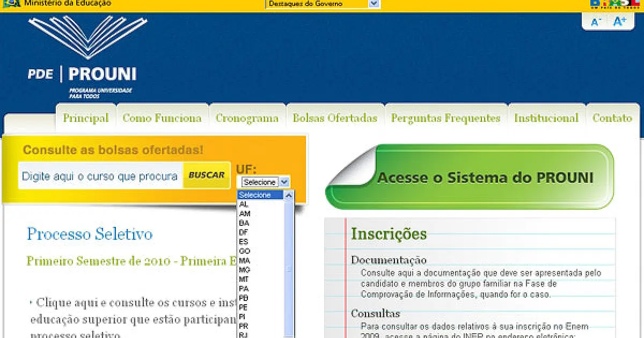Viewport: 644px width, 338px height.
Task: Click the course search input field
Action: (x=100, y=175)
